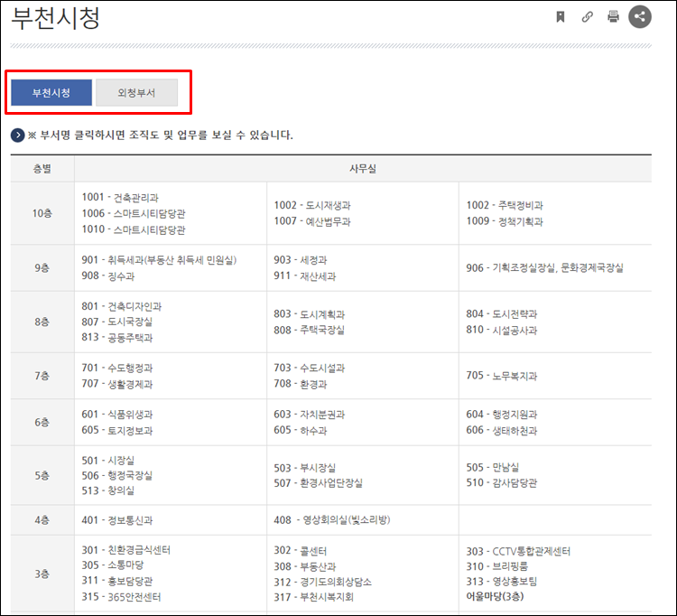Open 1006 - 스마트시티담당관 entry
This screenshot has height=616, width=677.
134,213
